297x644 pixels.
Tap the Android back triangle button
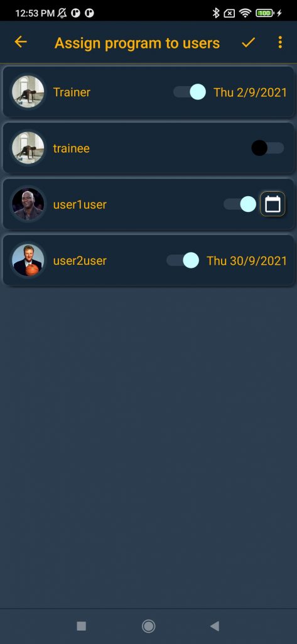pyautogui.click(x=215, y=626)
